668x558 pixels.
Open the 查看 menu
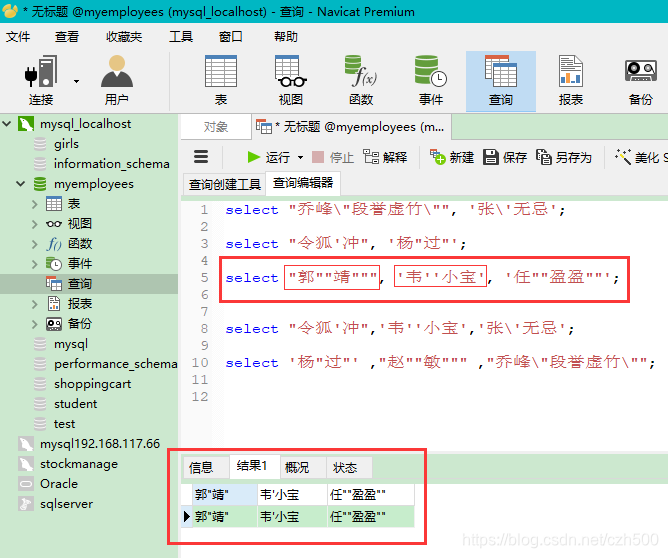coord(66,37)
